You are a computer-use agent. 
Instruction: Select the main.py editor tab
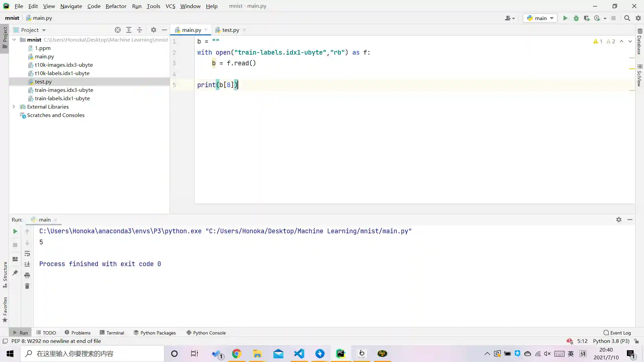[191, 30]
